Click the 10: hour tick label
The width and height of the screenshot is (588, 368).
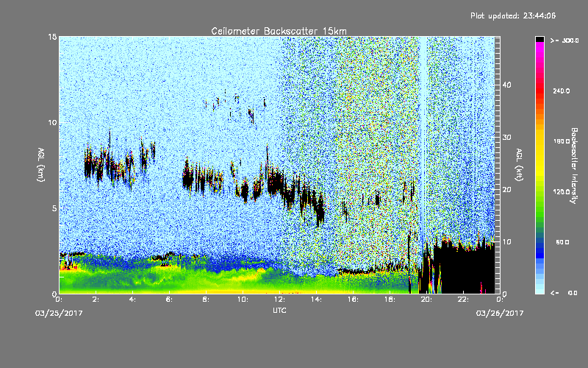click(243, 300)
